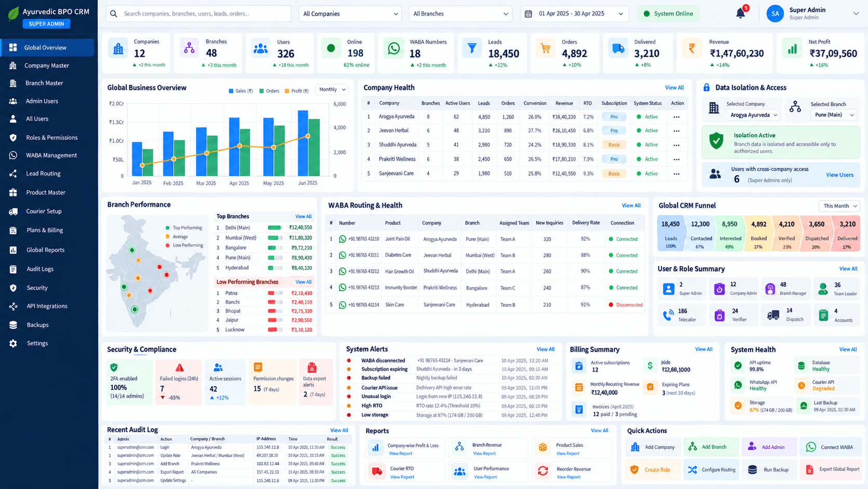Go to Lead Routing in sidebar
This screenshot has height=489, width=868.
pos(47,174)
